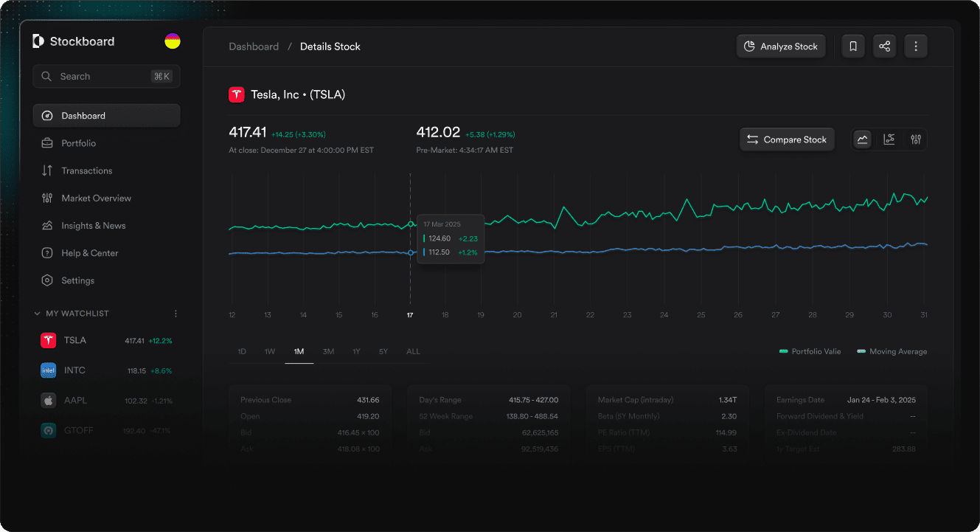This screenshot has width=980, height=532.
Task: Select the Apple logo in the watchlist
Action: 49,400
